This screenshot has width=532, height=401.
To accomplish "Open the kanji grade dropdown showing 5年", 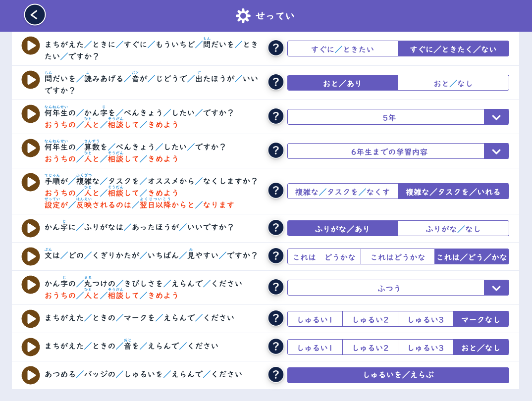I will (x=398, y=117).
